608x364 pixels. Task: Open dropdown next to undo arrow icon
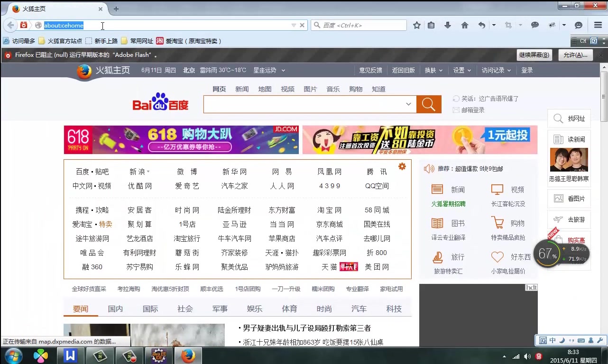click(x=494, y=25)
